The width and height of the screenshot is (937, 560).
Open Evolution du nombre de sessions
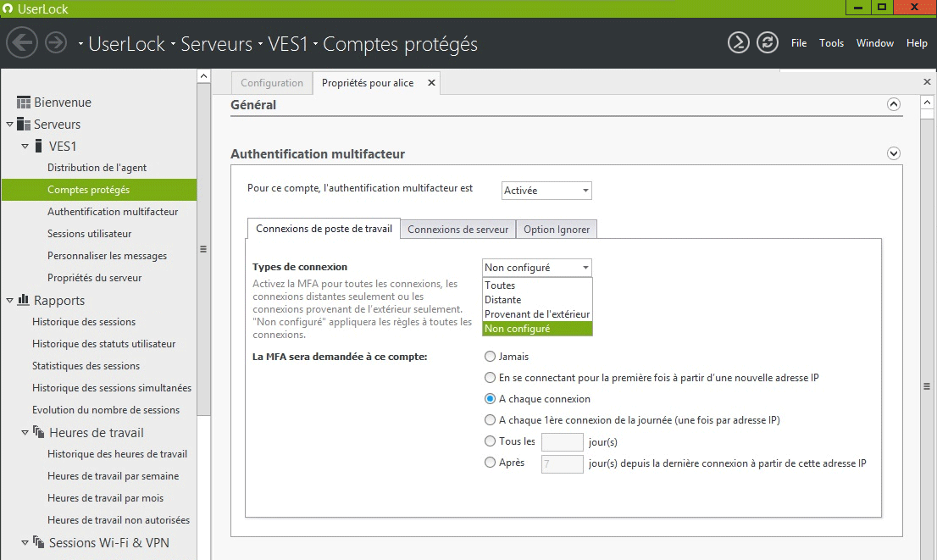coord(106,410)
